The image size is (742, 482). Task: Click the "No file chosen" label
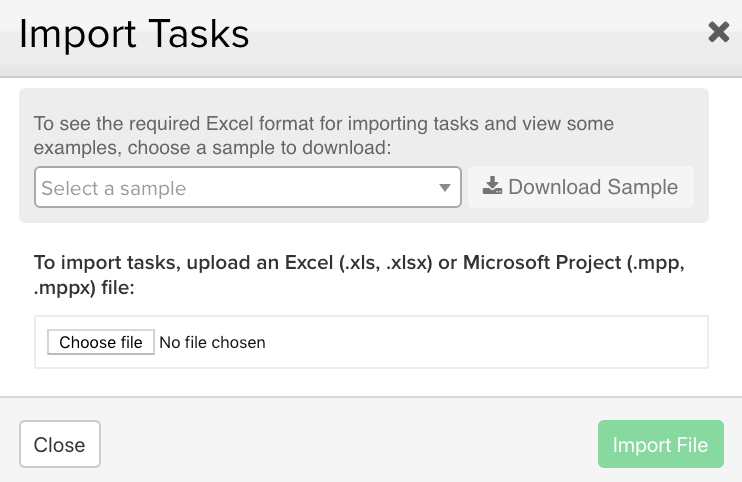(212, 342)
